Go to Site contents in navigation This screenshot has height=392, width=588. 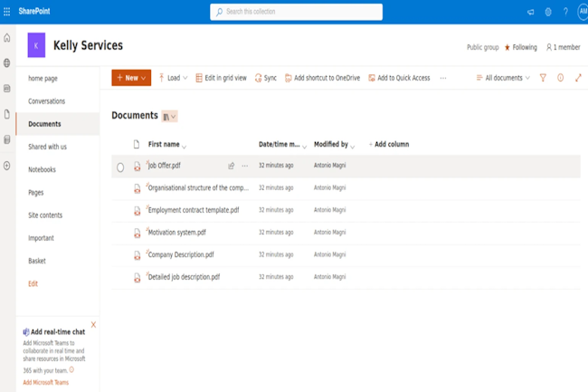click(45, 215)
